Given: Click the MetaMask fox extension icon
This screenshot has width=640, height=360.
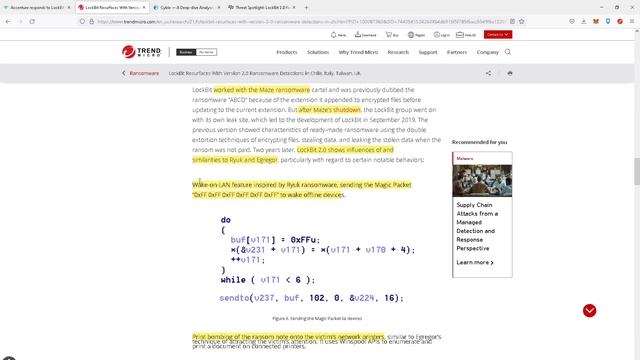Looking at the screenshot, I should pyautogui.click(x=596, y=21).
